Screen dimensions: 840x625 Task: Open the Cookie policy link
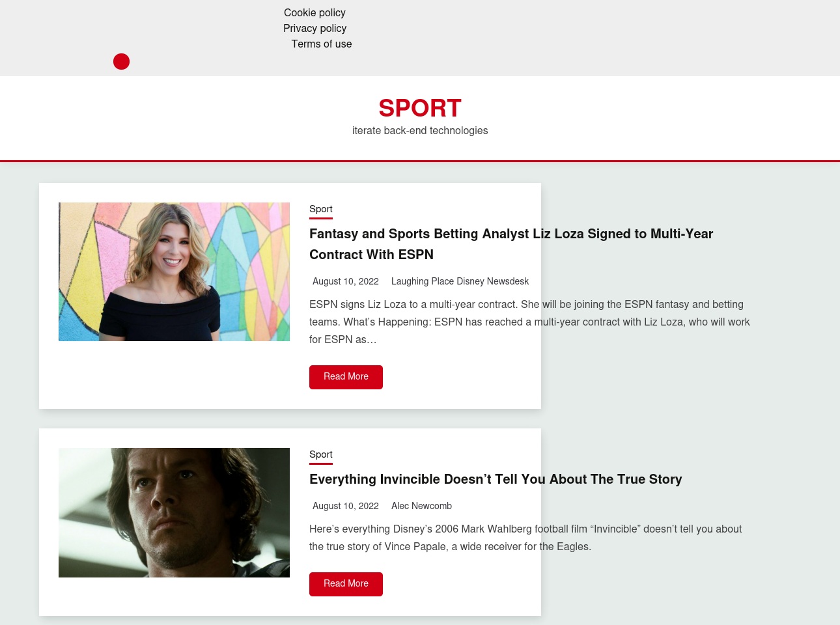pos(315,13)
